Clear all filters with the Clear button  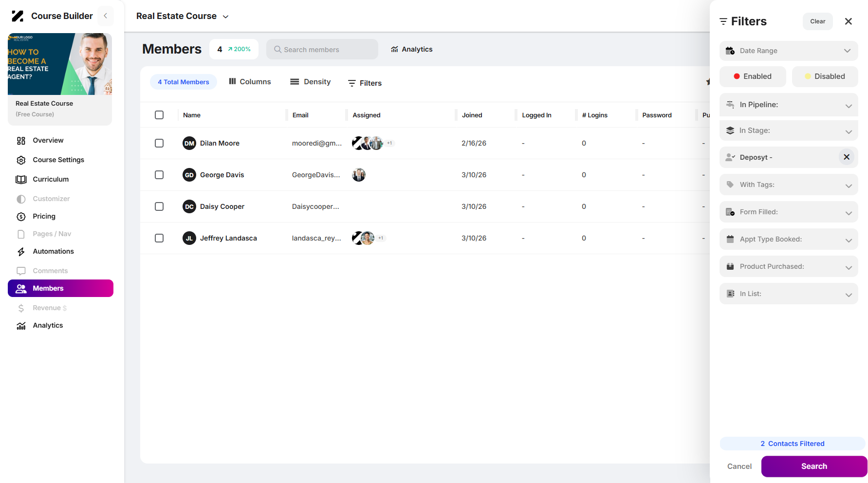pos(818,21)
